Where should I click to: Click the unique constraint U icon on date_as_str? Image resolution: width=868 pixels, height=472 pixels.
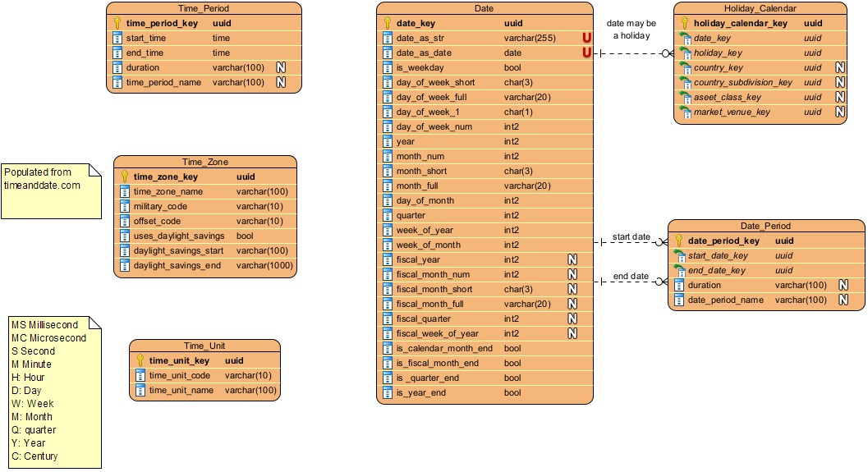(586, 39)
